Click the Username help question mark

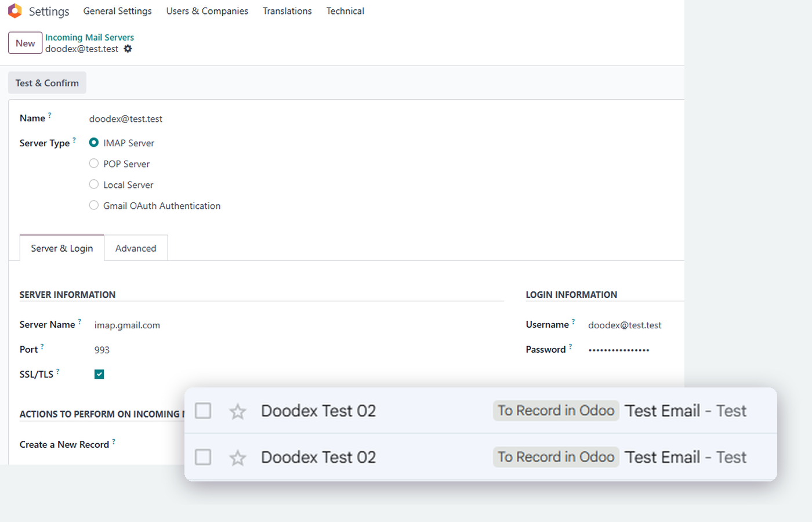coord(573,322)
